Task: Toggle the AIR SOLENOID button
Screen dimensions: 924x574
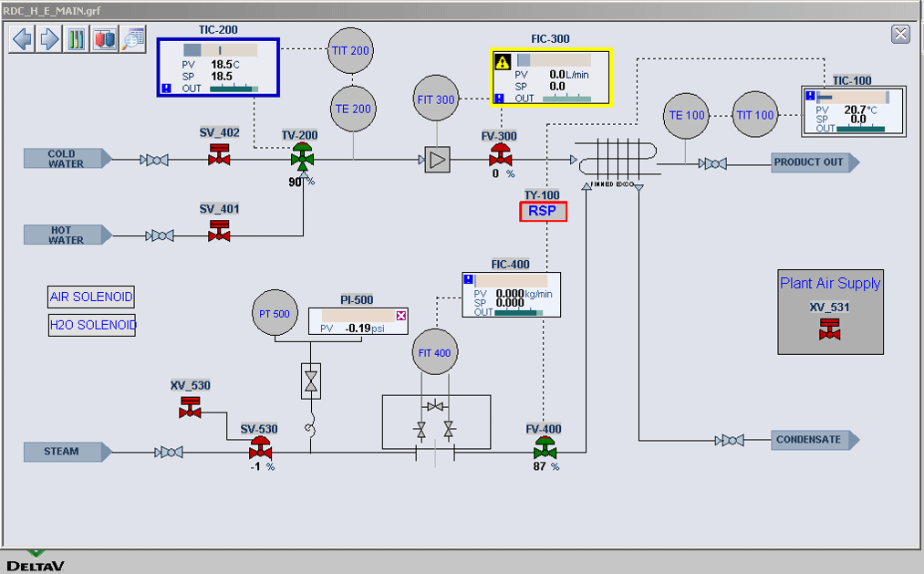Action: (91, 297)
